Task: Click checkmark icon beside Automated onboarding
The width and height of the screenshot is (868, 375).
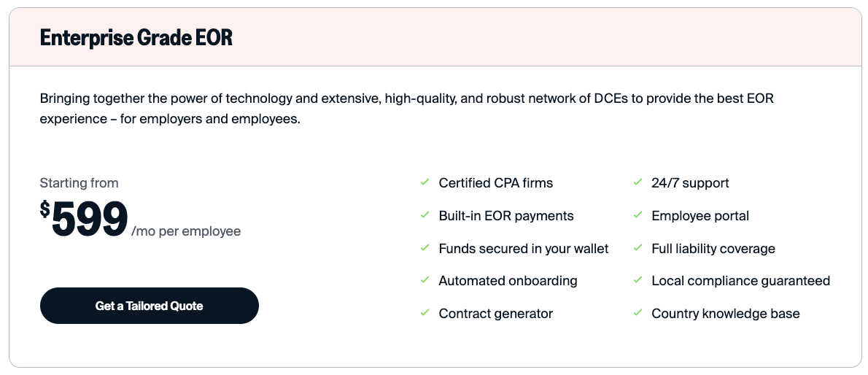Action: [x=425, y=280]
